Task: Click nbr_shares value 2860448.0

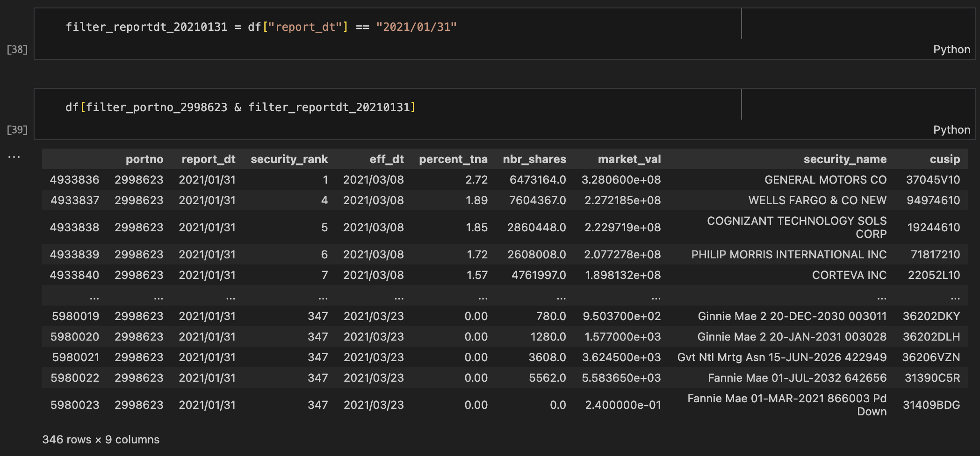Action: (x=536, y=228)
